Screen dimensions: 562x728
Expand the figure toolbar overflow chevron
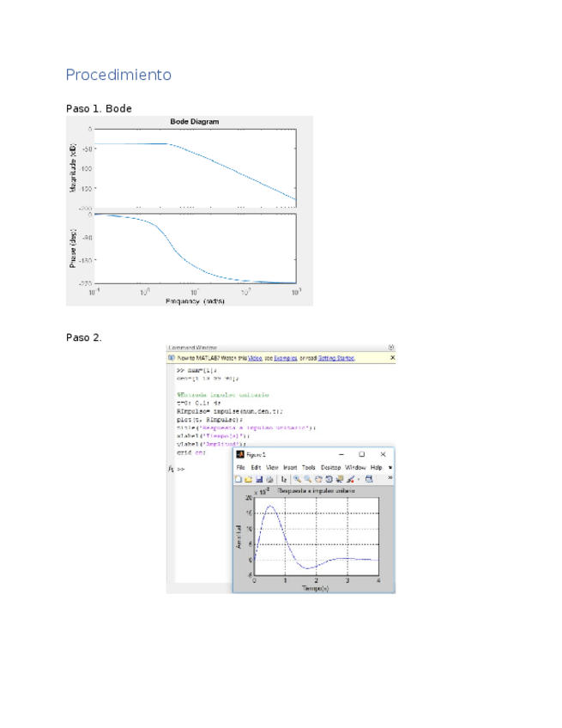[x=390, y=477]
